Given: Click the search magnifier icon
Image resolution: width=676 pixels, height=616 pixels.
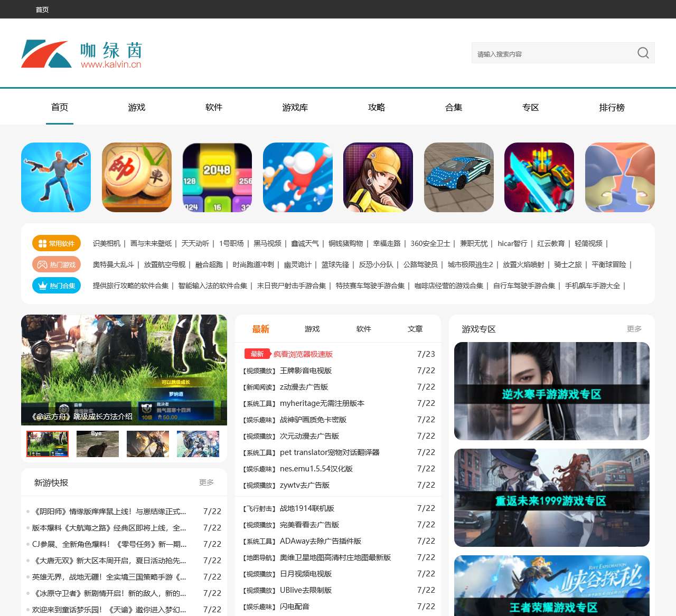Looking at the screenshot, I should (643, 53).
